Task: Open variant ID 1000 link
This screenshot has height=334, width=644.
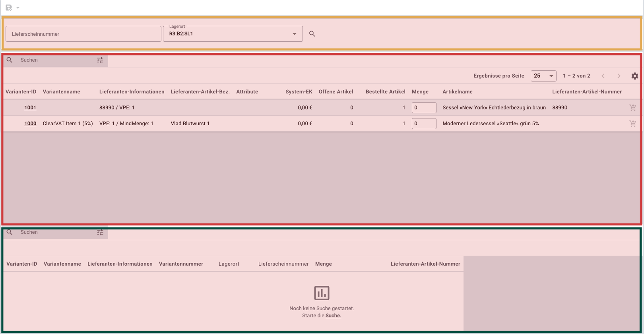Action: coord(30,124)
